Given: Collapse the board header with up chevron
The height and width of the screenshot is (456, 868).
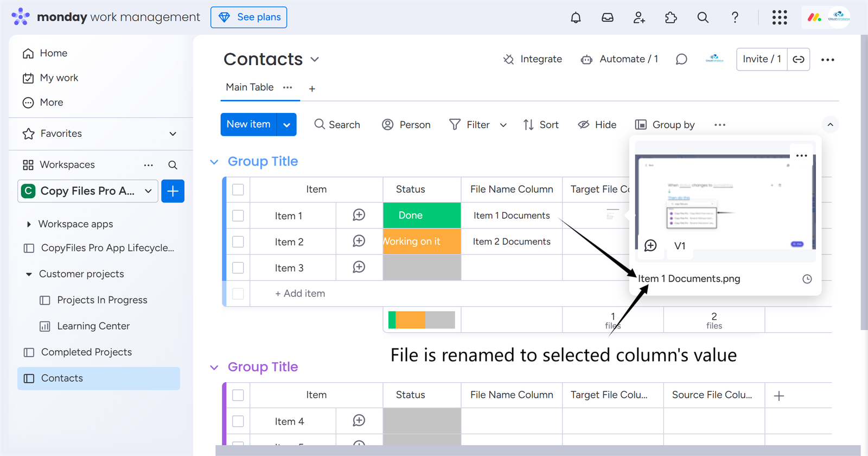Looking at the screenshot, I should (830, 125).
